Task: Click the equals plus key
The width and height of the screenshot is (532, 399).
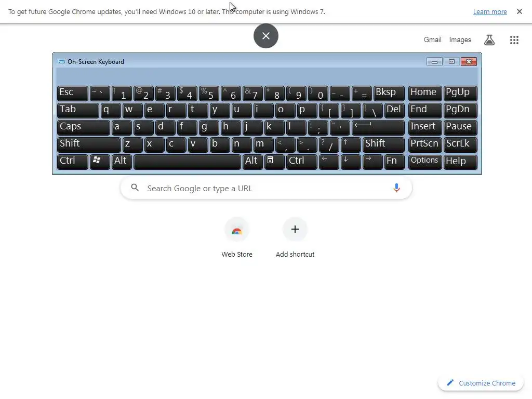Action: click(362, 93)
